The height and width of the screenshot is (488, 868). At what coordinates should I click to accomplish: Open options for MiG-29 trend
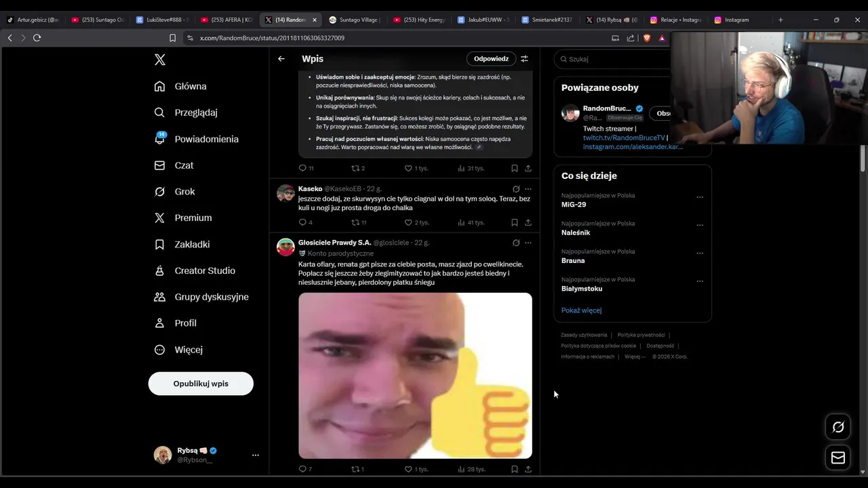[x=700, y=197]
